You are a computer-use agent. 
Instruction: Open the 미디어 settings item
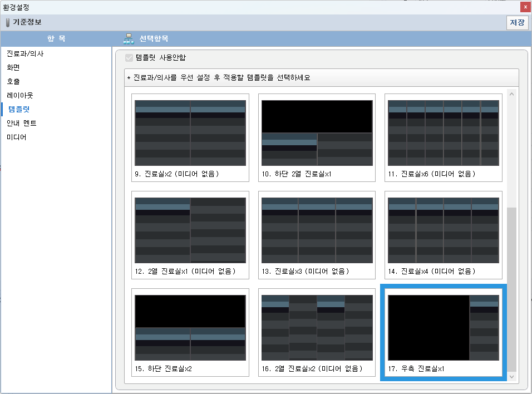tap(17, 137)
